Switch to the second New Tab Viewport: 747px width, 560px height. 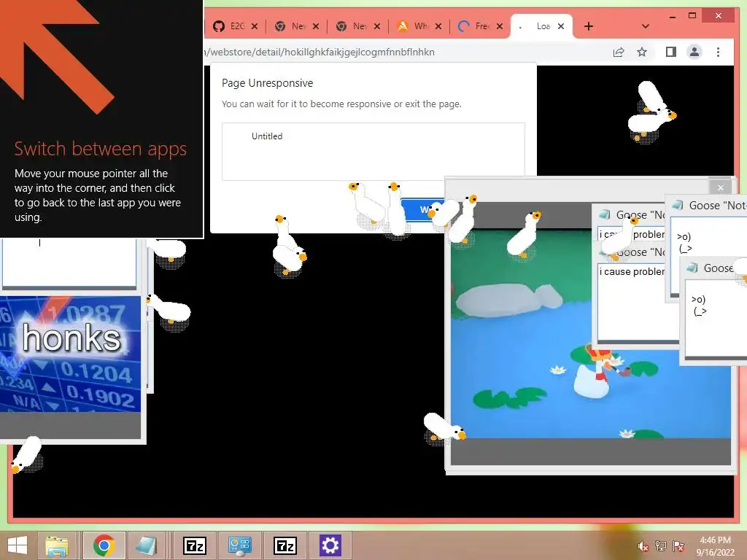coord(351,26)
